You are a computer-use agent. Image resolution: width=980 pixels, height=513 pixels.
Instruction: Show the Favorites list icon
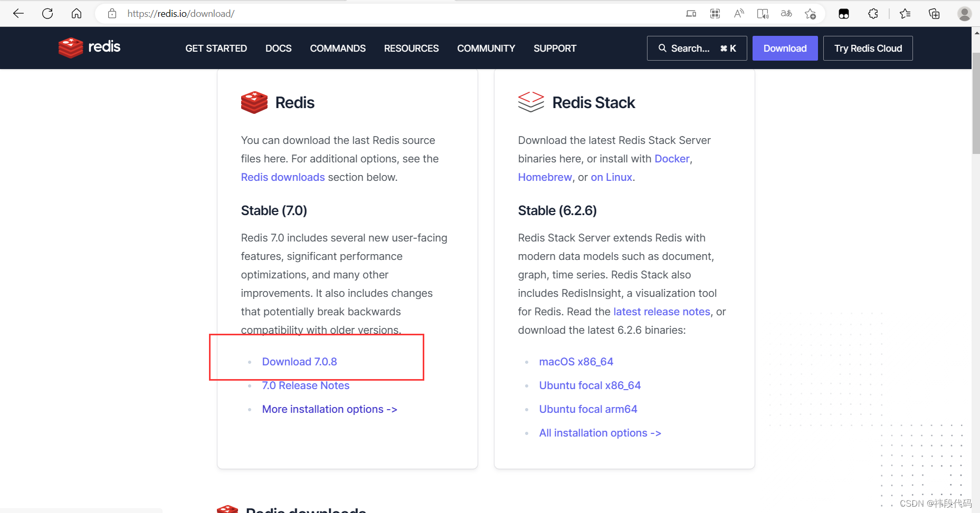pos(905,14)
